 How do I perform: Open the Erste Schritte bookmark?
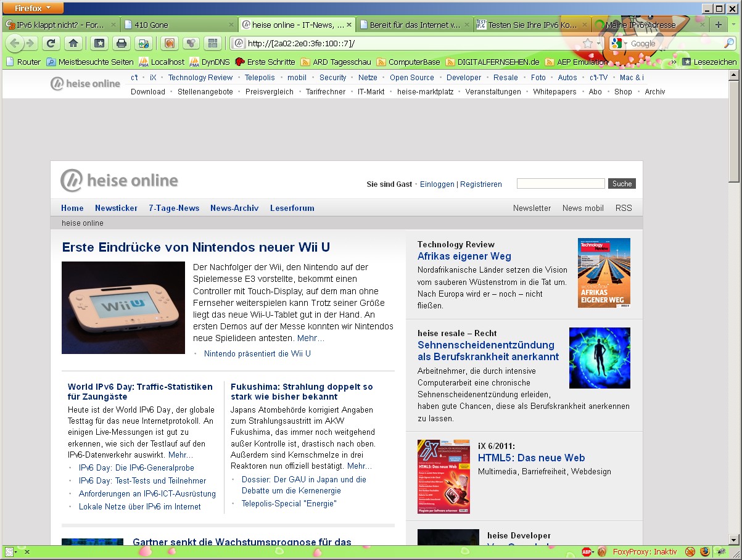tap(265, 62)
